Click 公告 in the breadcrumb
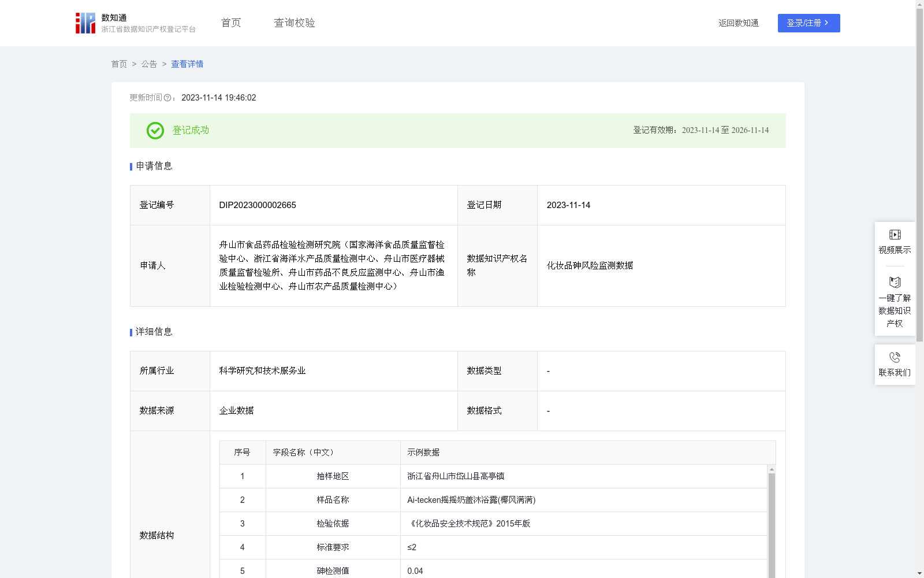Viewport: 924px width, 578px height. 149,64
